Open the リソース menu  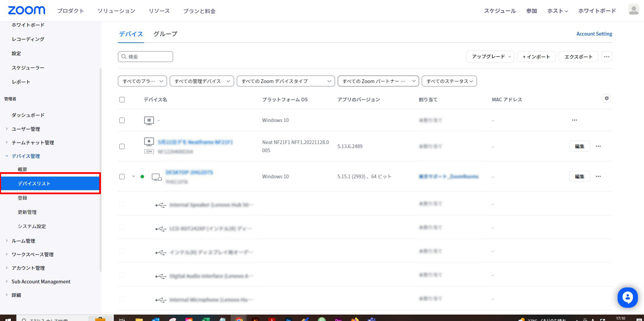159,11
